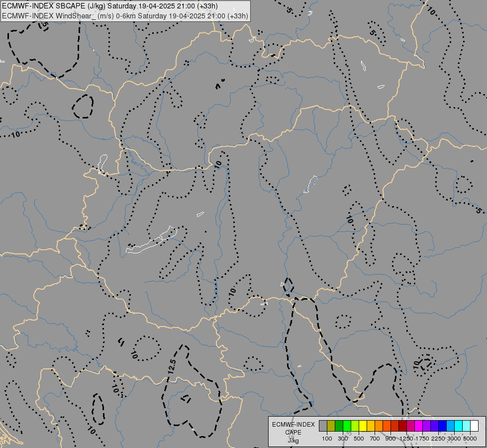Image resolution: width=487 pixels, height=448 pixels.
Task: Click the purple swatch right of 1750 tick
Action: (427, 426)
